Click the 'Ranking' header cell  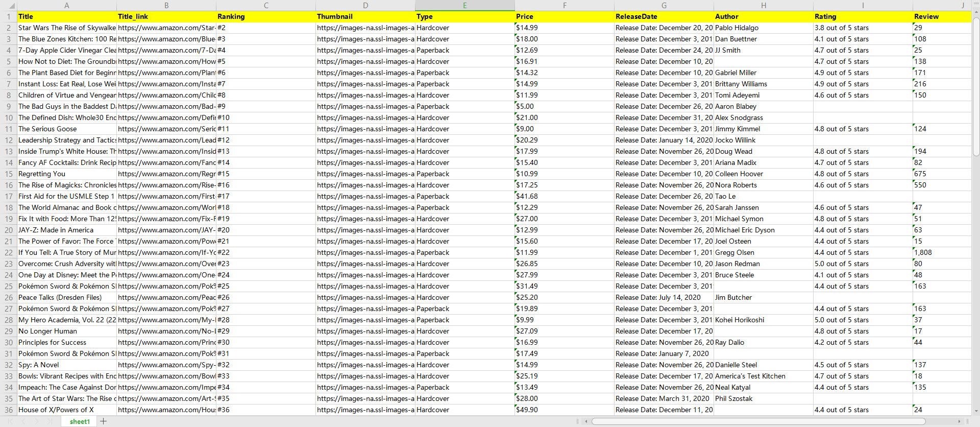(266, 16)
